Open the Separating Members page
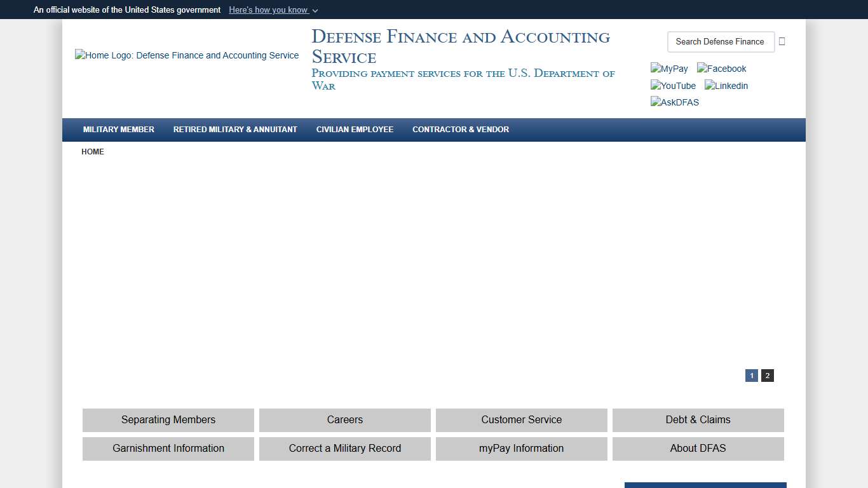Screen dimensions: 868x488 (168, 420)
